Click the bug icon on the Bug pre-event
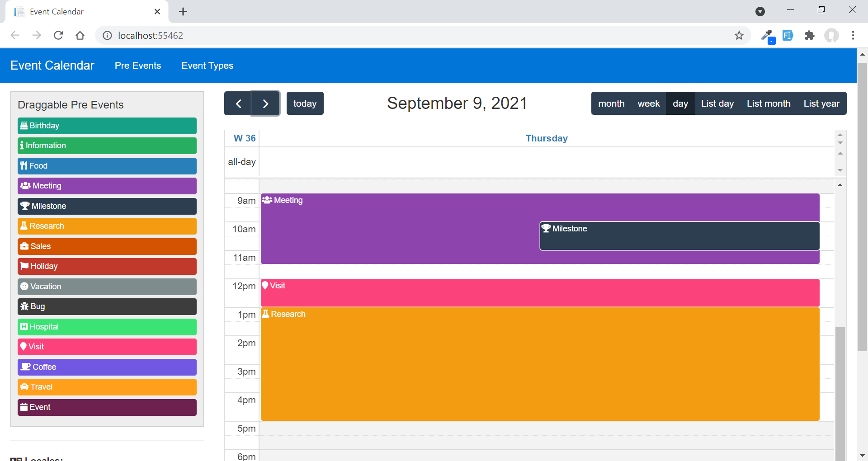 24,306
